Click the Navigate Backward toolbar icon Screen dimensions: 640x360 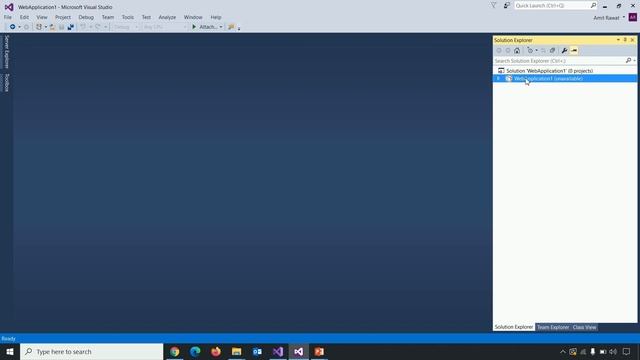13,27
